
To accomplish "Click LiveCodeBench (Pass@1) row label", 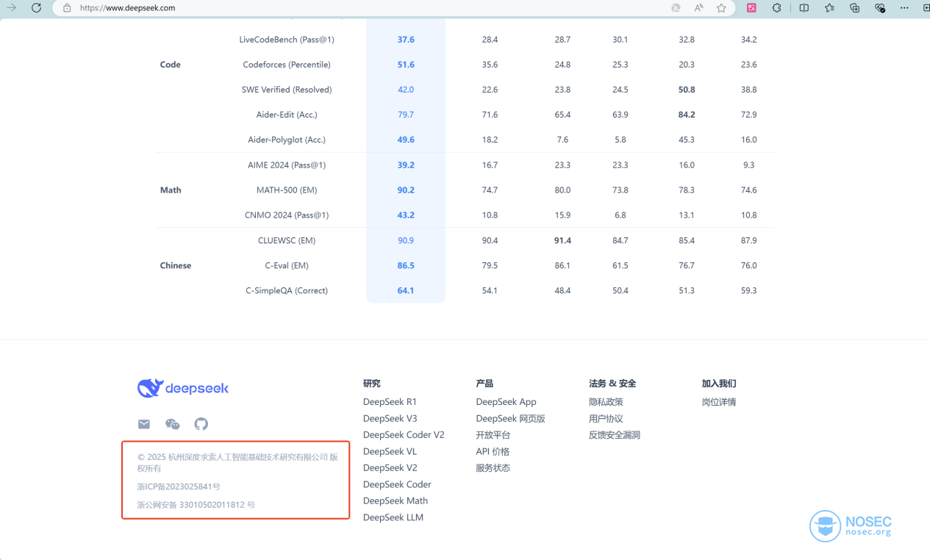I will click(x=287, y=40).
